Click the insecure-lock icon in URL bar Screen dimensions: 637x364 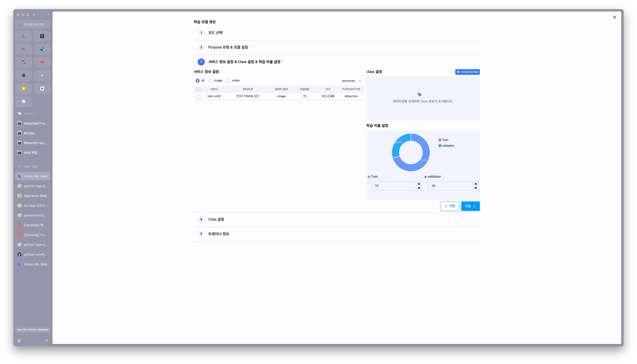pyautogui.click(x=20, y=24)
